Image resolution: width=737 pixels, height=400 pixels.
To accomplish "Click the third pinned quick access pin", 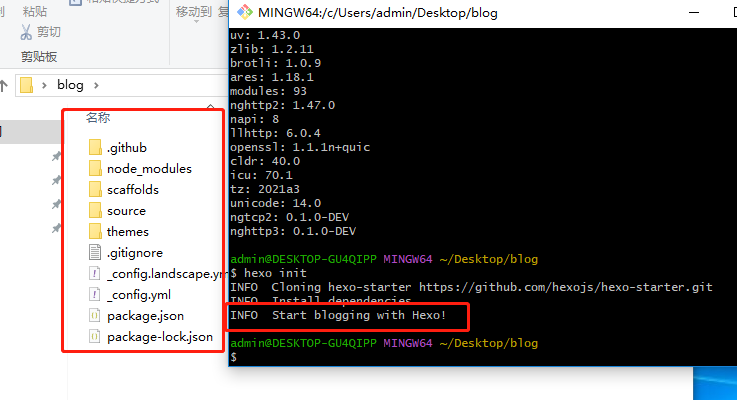I will click(56, 204).
